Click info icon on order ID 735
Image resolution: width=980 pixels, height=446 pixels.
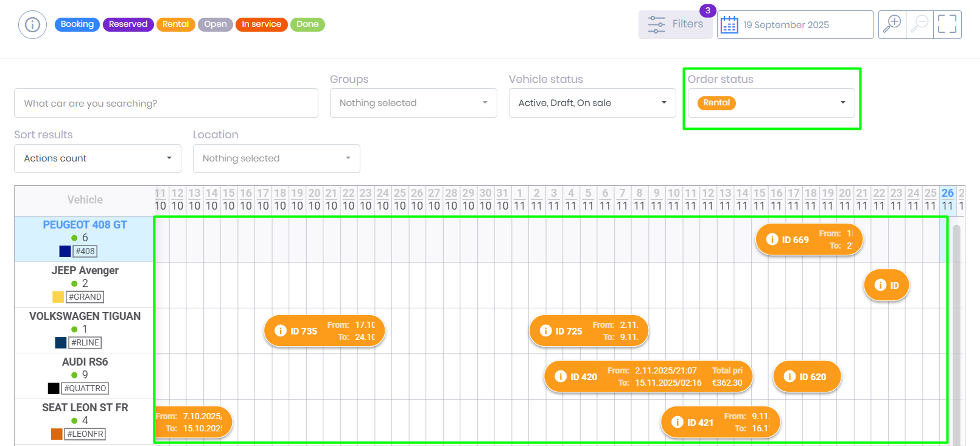click(x=280, y=331)
